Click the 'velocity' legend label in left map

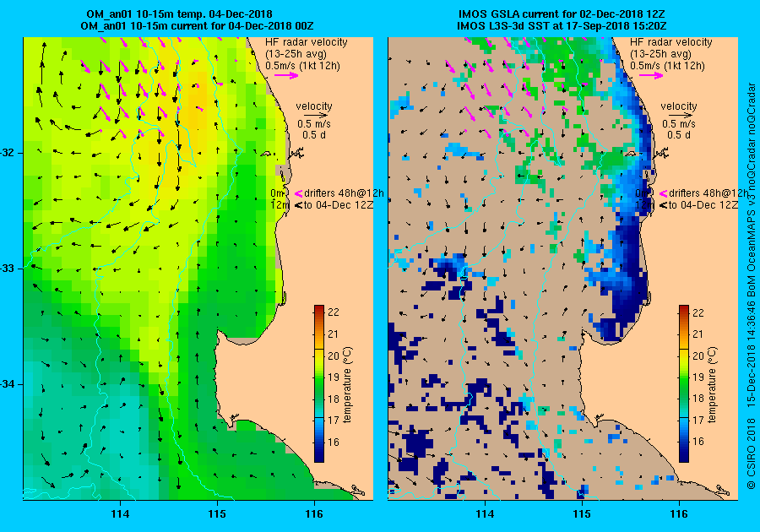click(314, 106)
